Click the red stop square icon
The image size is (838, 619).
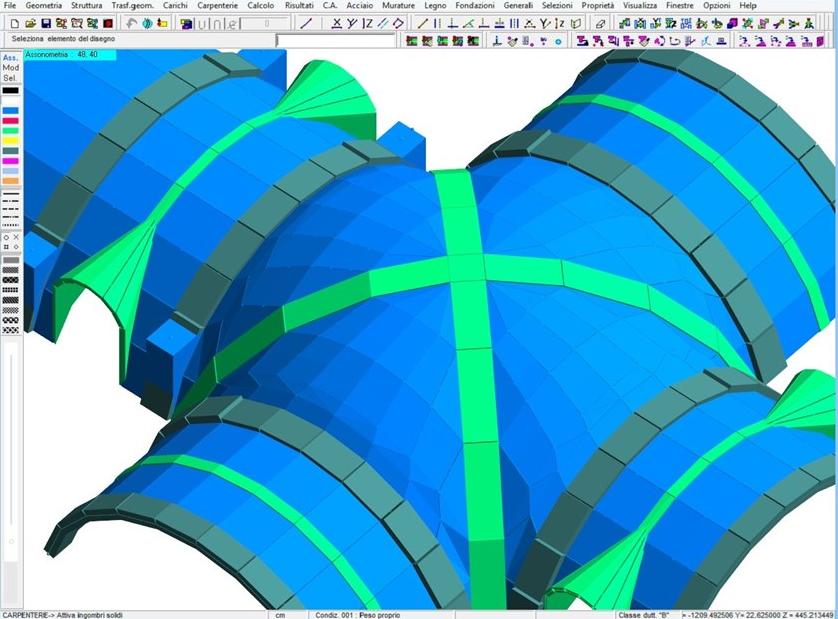click(x=107, y=23)
